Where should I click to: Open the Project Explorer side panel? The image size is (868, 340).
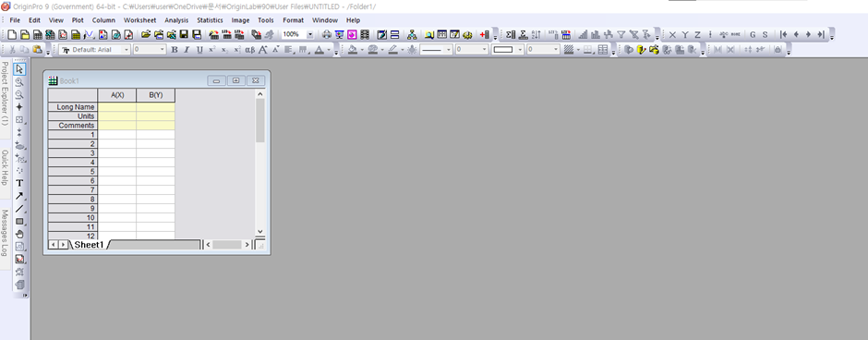[5, 93]
